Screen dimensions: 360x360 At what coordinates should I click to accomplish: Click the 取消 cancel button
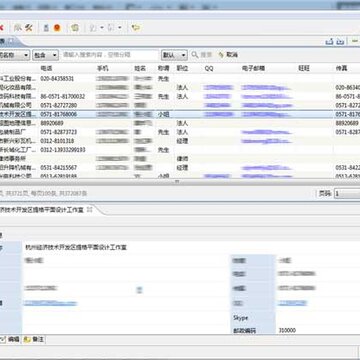point(228,55)
